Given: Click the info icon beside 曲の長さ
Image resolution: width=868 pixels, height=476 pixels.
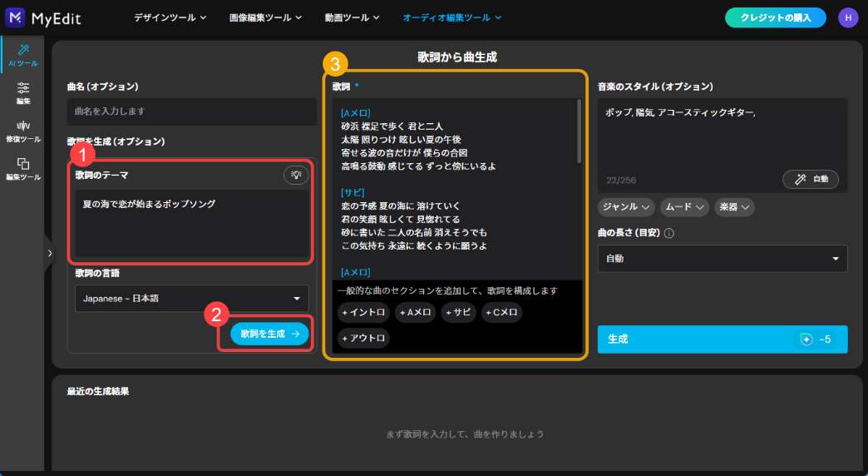Looking at the screenshot, I should (668, 233).
